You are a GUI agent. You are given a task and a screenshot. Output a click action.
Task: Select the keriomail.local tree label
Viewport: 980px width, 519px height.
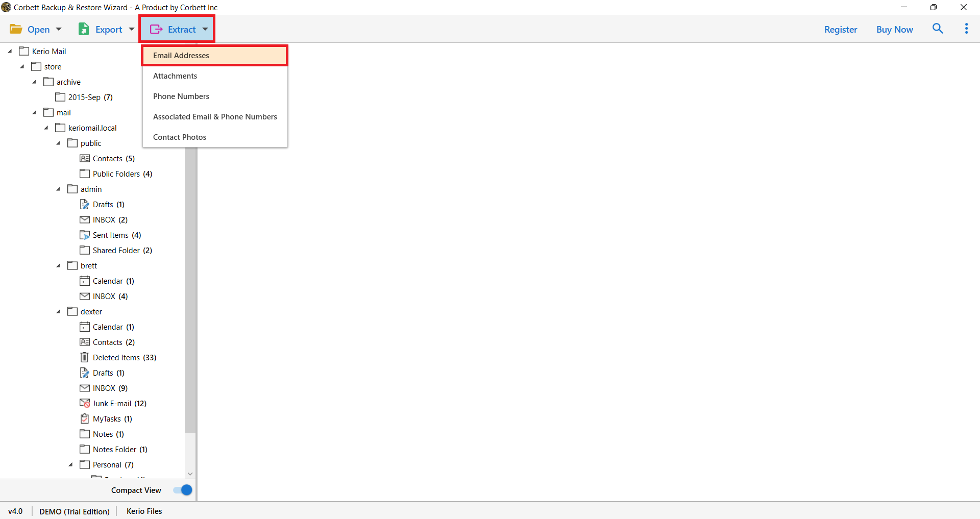(92, 128)
